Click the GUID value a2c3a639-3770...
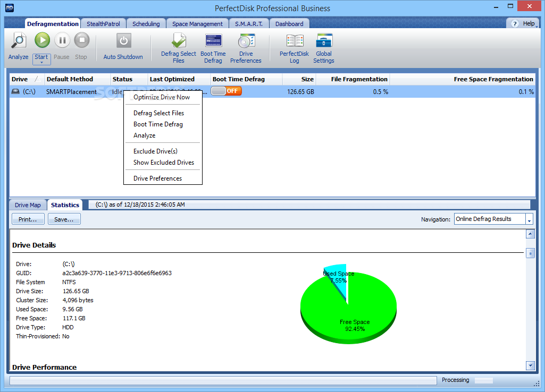 (x=117, y=273)
